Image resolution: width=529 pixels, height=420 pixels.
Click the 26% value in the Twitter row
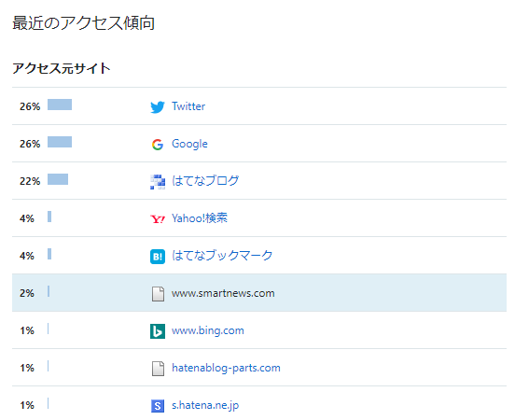coord(30,106)
